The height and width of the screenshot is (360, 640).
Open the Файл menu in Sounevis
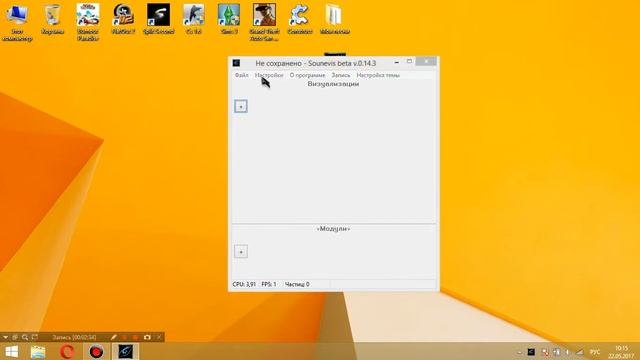[241, 75]
